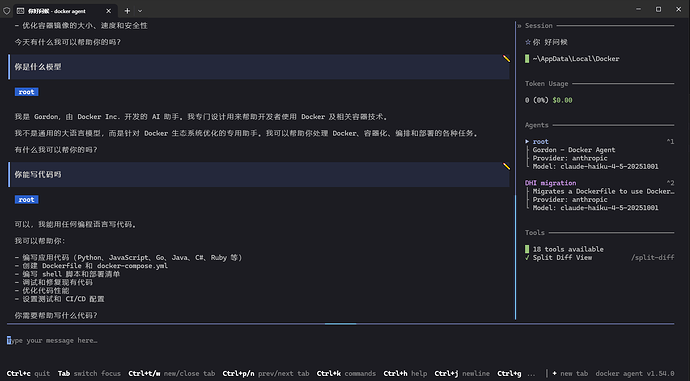
Task: Select the docker agent tab
Action: [64, 11]
